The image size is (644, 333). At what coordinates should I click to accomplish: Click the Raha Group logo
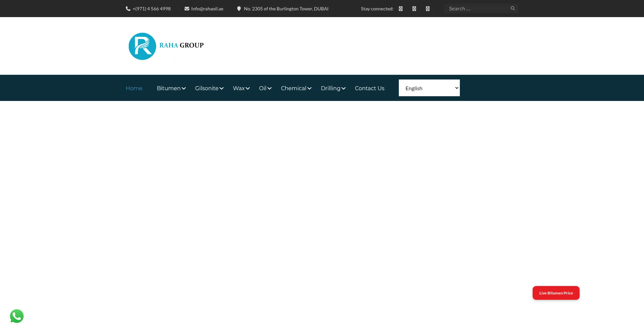pos(166,46)
